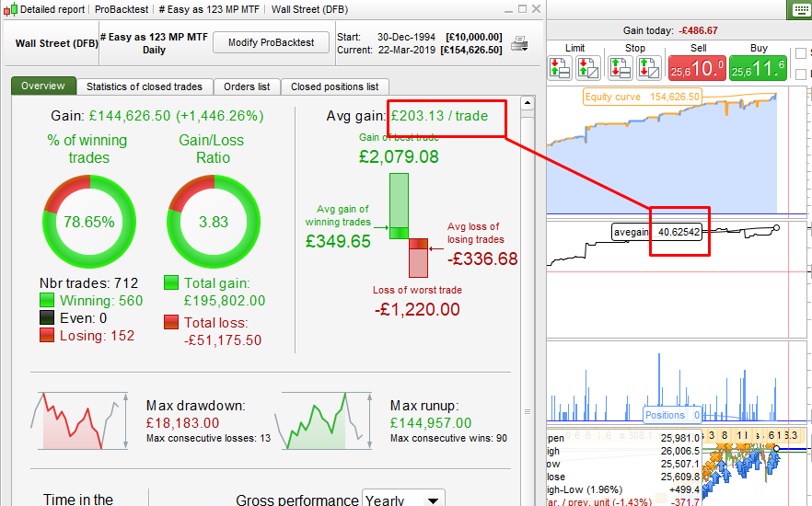This screenshot has width=812, height=506.
Task: Click the Max consecutive wins: 90 text
Action: (x=448, y=438)
